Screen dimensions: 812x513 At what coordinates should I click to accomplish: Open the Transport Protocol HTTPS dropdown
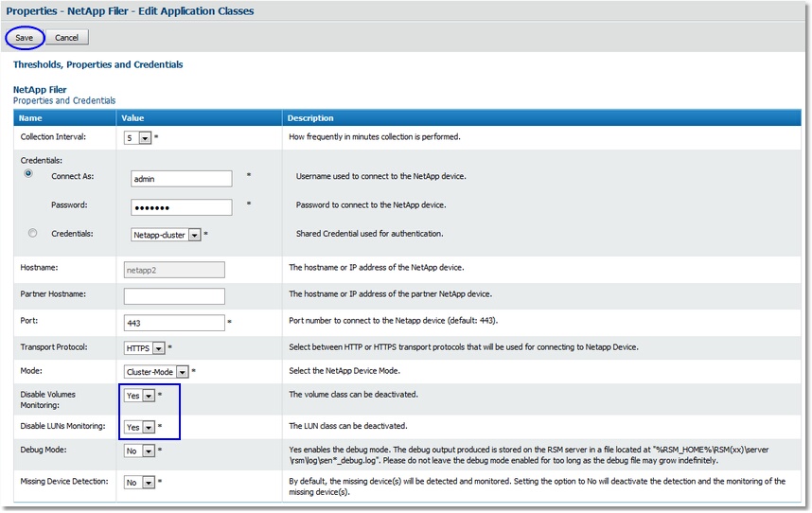click(145, 348)
